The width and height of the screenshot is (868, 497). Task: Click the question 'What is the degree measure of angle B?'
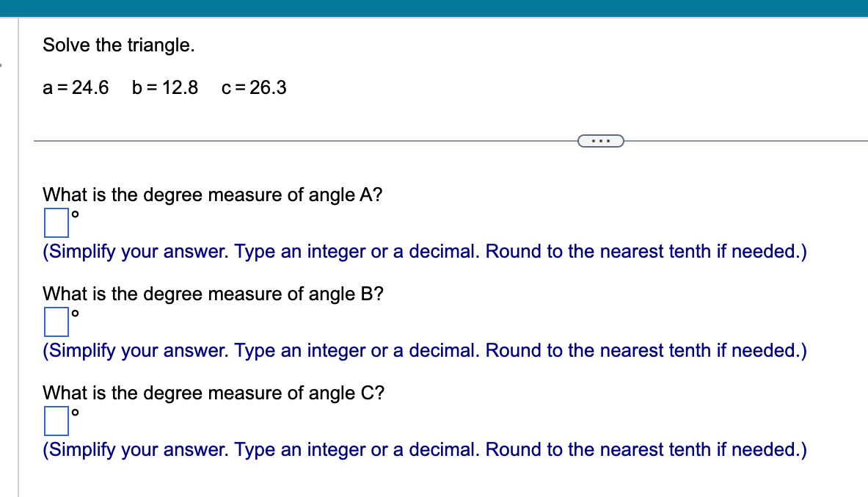point(213,294)
